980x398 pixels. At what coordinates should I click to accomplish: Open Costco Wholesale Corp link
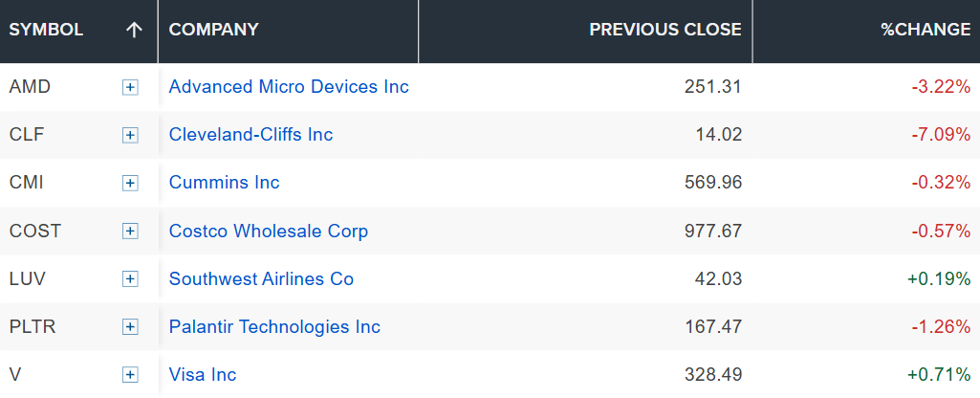click(269, 231)
